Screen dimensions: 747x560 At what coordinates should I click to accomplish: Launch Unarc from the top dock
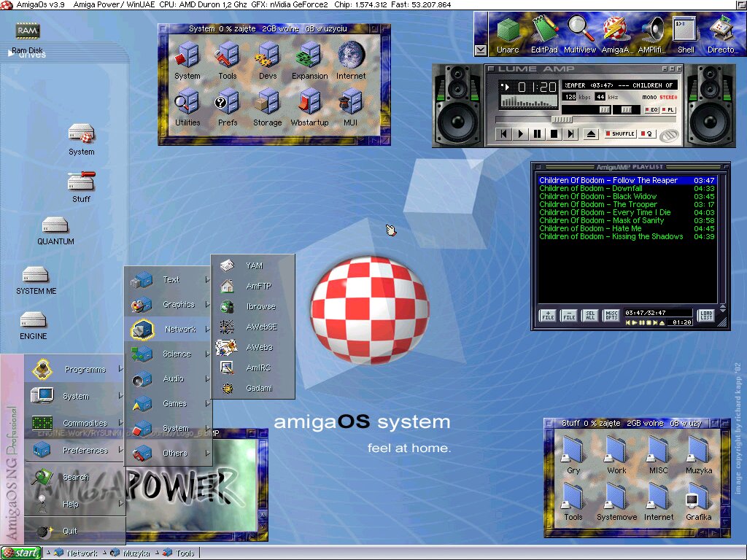508,34
